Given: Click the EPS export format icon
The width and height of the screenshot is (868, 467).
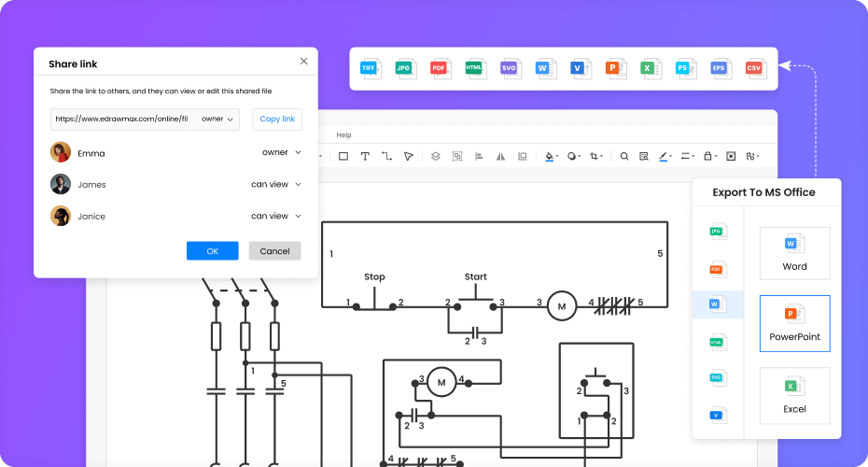Looking at the screenshot, I should [x=719, y=68].
